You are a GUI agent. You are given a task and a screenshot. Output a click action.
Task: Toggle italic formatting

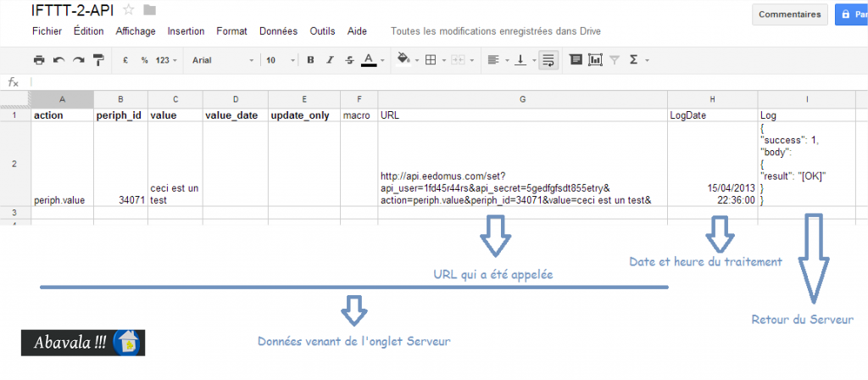point(331,60)
